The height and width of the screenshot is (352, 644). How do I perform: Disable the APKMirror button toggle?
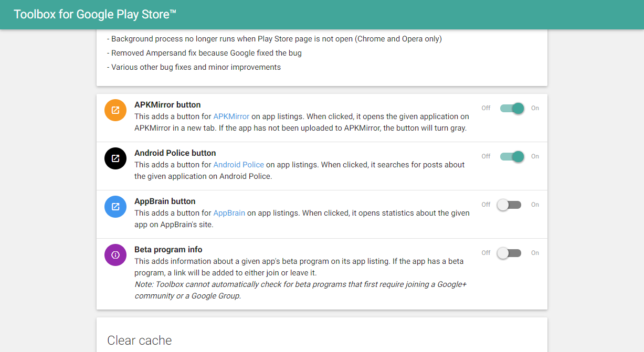coord(512,108)
